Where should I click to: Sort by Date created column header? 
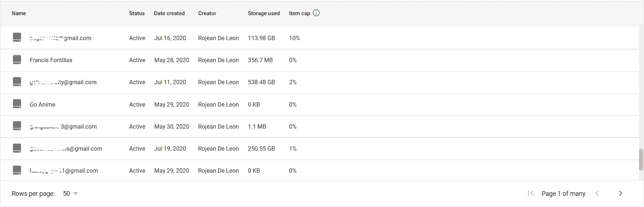pos(169,13)
